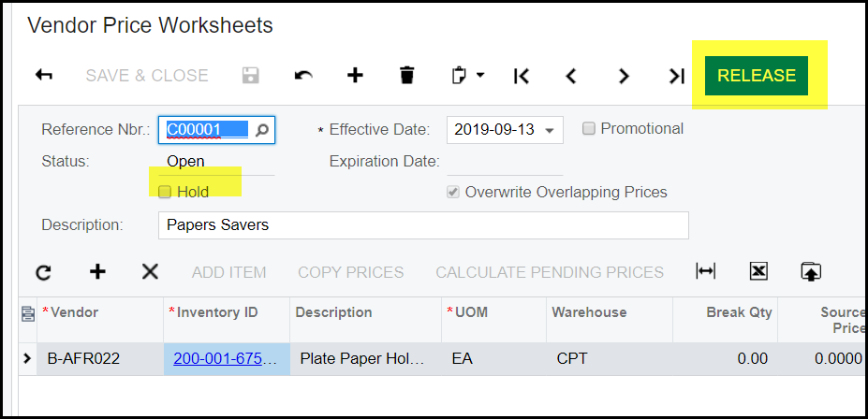Screen dimensions: 868x419
Task: Enable the Hold checkbox
Action: click(165, 192)
